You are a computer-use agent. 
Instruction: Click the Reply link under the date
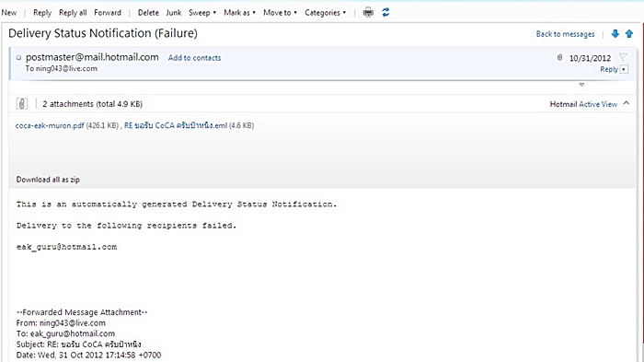(x=609, y=69)
